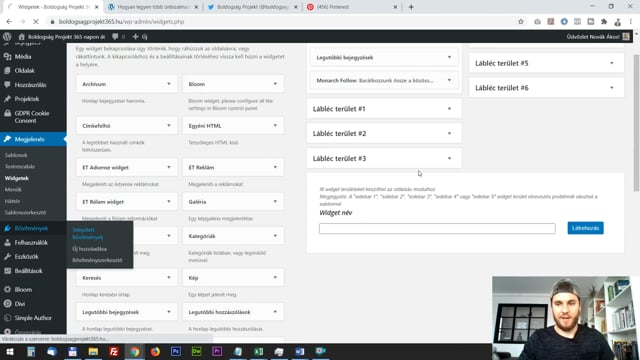Launch Firefox from the taskbar
The image size is (640, 360).
155,351
